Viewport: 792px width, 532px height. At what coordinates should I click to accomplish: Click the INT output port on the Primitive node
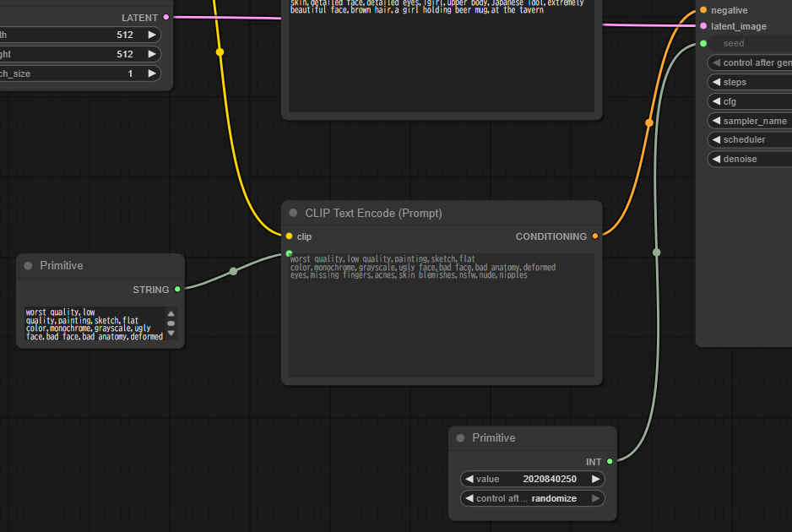[x=610, y=462]
